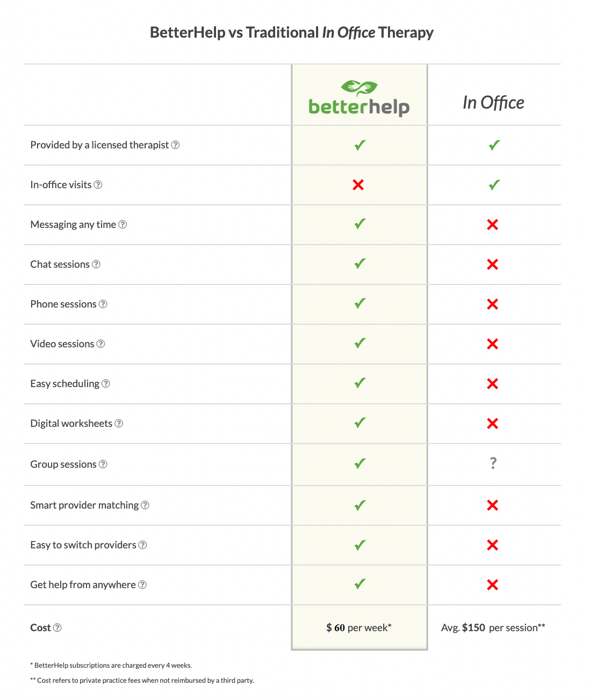Viewport: 589px width, 700px height.
Task: Click question mark beside Messaging any time
Action: click(123, 225)
